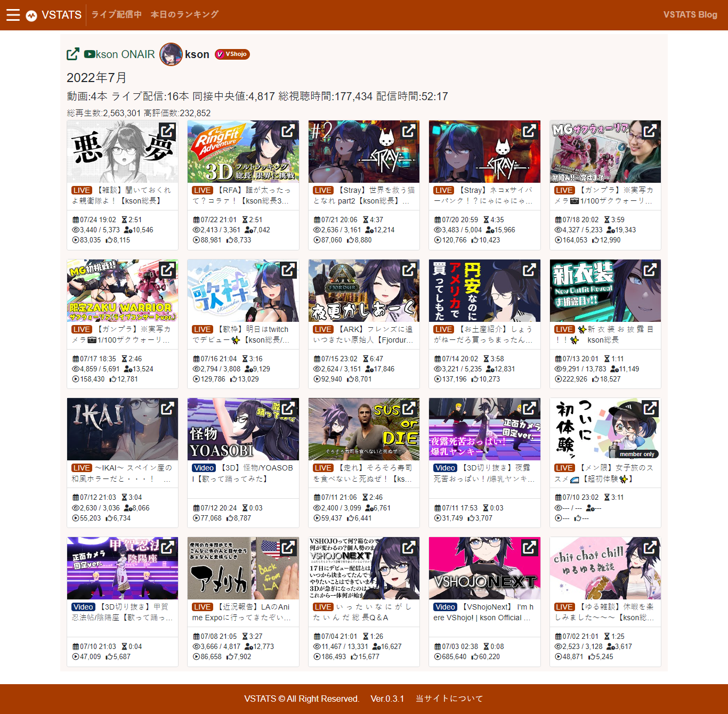Click the YouTube icon before kson ONAIR

coord(90,54)
